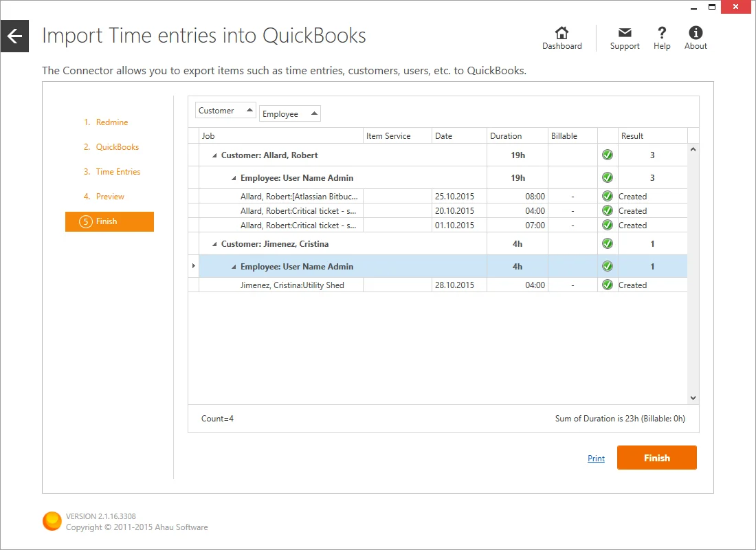Go to step 3 Time Entries
Screen dimensions: 756x550
(112, 172)
